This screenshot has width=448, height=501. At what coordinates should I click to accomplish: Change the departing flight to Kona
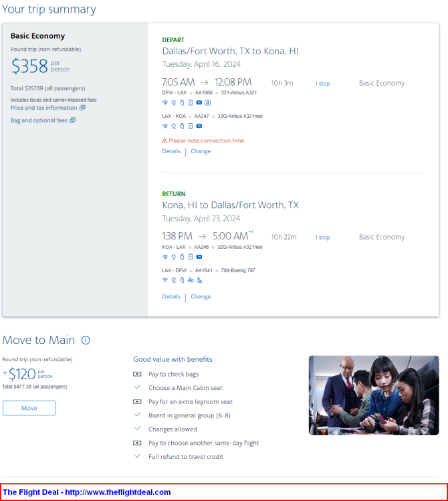point(201,151)
